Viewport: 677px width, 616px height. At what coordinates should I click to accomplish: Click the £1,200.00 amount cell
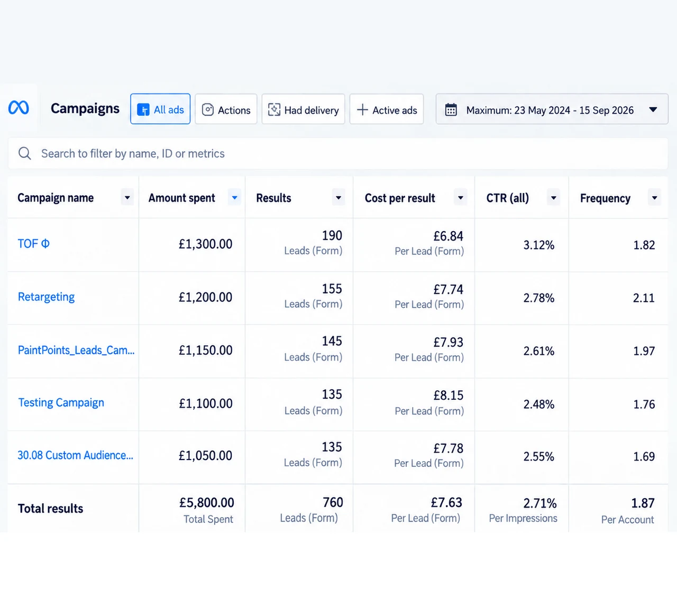click(x=205, y=297)
